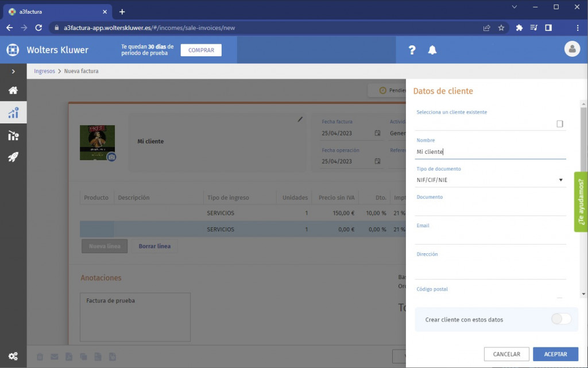Viewport: 588px width, 368px height.
Task: Click the rocket icon in sidebar
Action: click(13, 157)
